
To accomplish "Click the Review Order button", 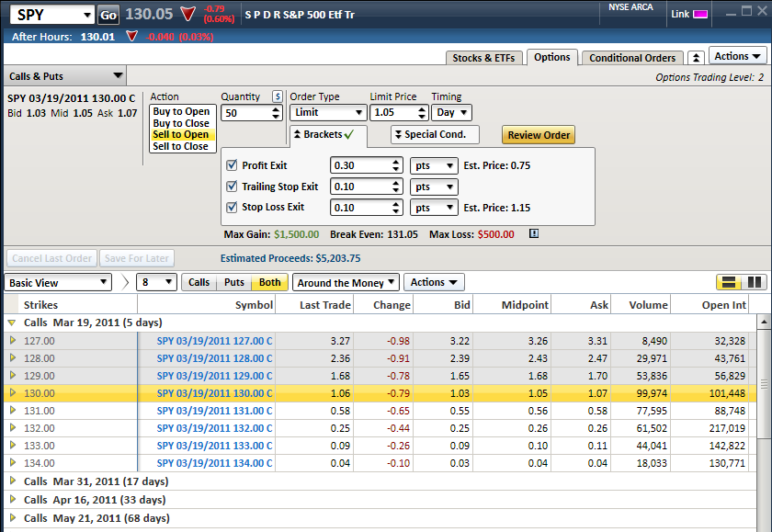I will tap(539, 135).
